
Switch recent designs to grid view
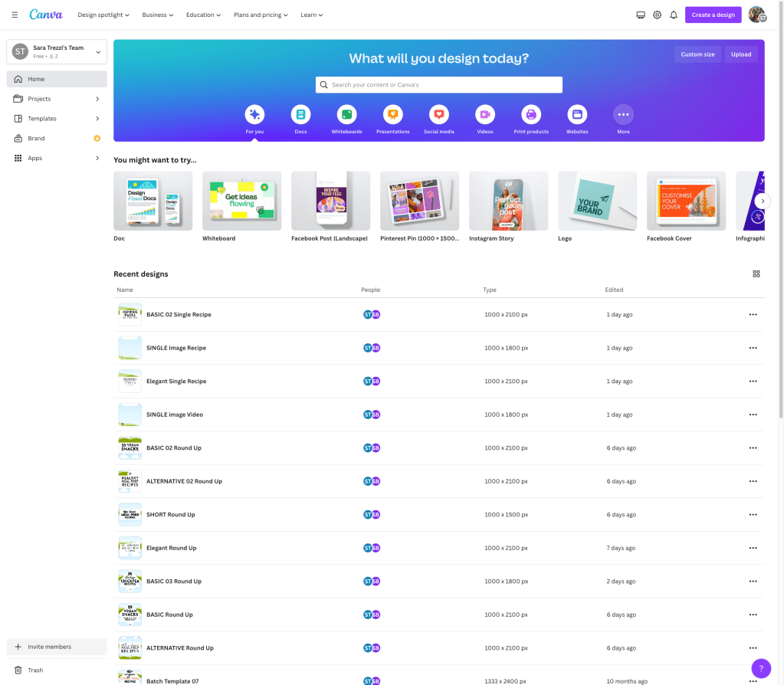pos(756,274)
